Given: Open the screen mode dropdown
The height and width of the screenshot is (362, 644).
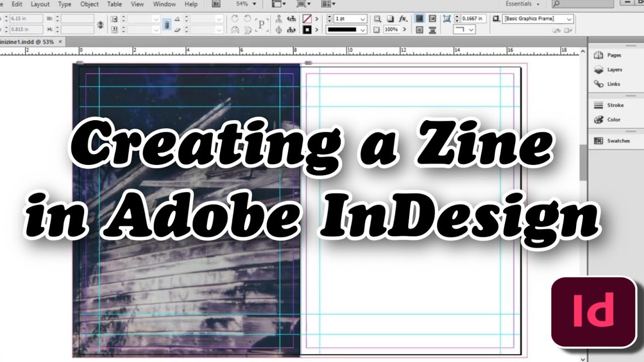Looking at the screenshot, I should pos(303,4).
